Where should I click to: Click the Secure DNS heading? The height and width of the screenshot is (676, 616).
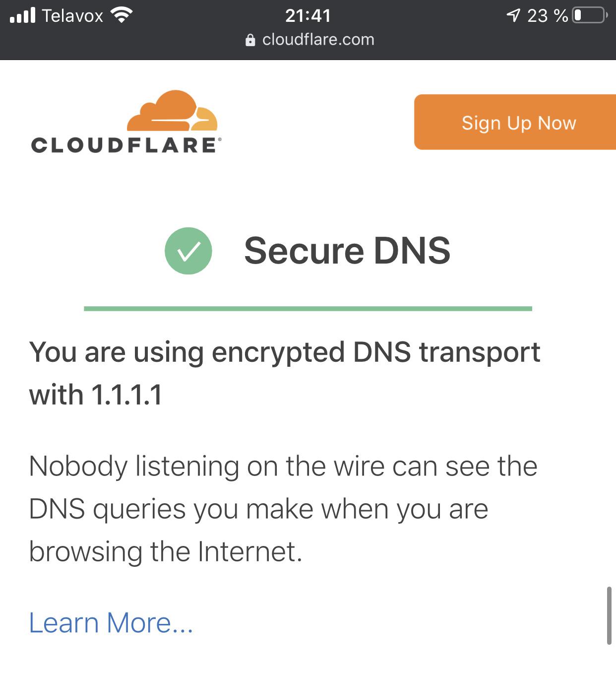[347, 251]
